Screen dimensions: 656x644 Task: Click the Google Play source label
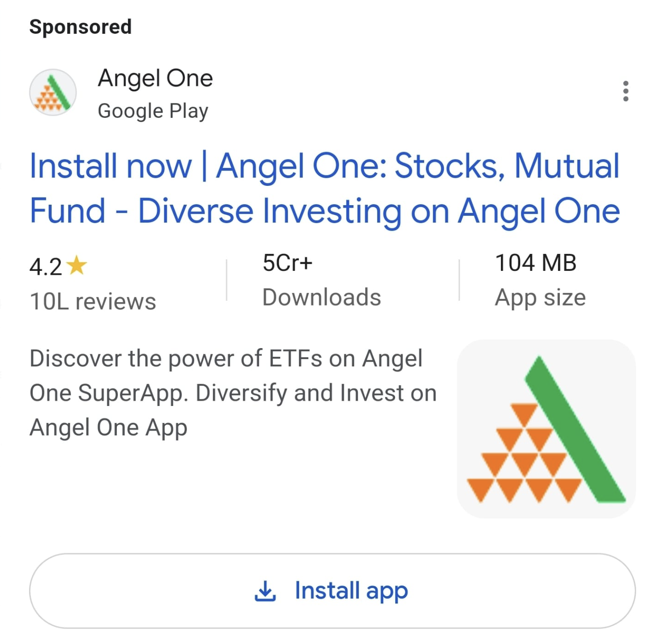(153, 110)
